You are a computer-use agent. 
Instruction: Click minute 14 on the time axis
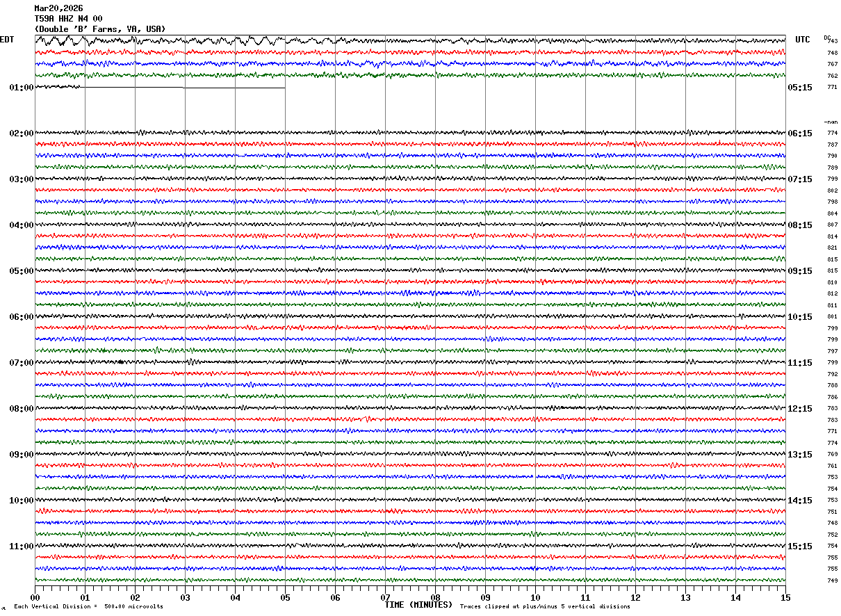[735, 598]
